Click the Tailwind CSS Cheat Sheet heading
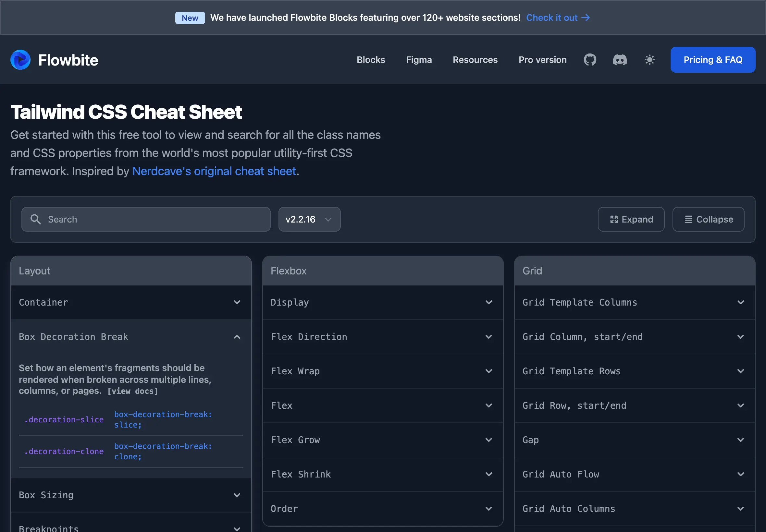The height and width of the screenshot is (532, 766). 126,112
